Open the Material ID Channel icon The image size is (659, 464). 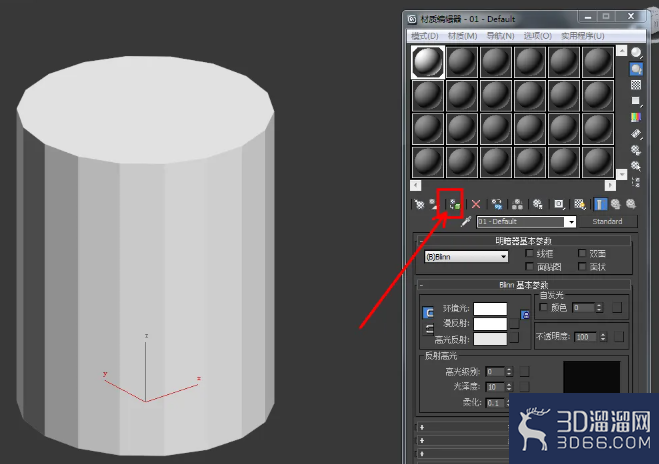[x=559, y=204]
